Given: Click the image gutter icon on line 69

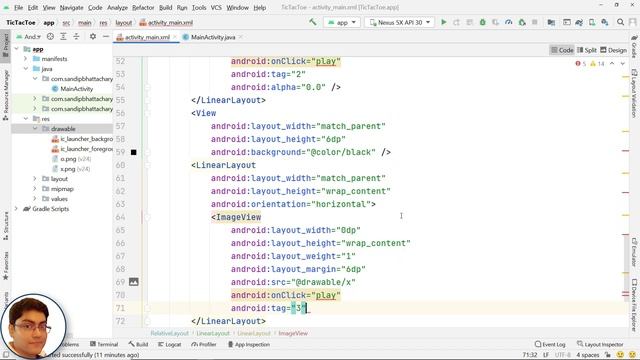Looking at the screenshot, I should (133, 282).
